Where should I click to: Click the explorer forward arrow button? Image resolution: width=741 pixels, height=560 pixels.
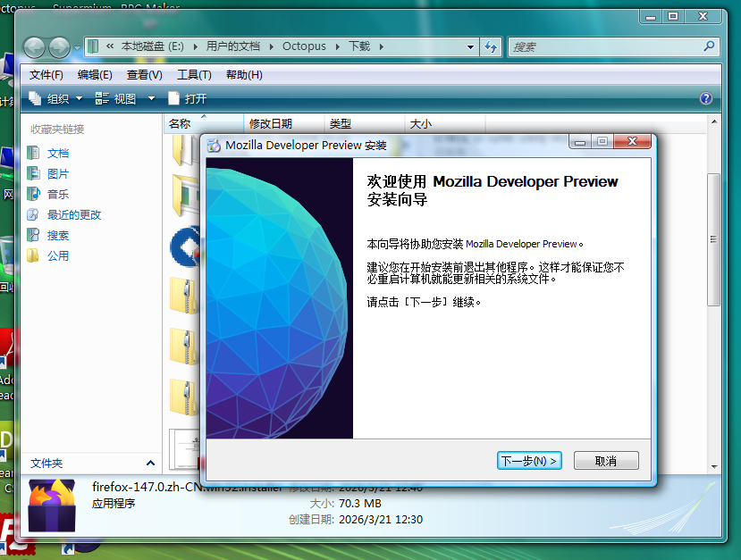point(59,47)
